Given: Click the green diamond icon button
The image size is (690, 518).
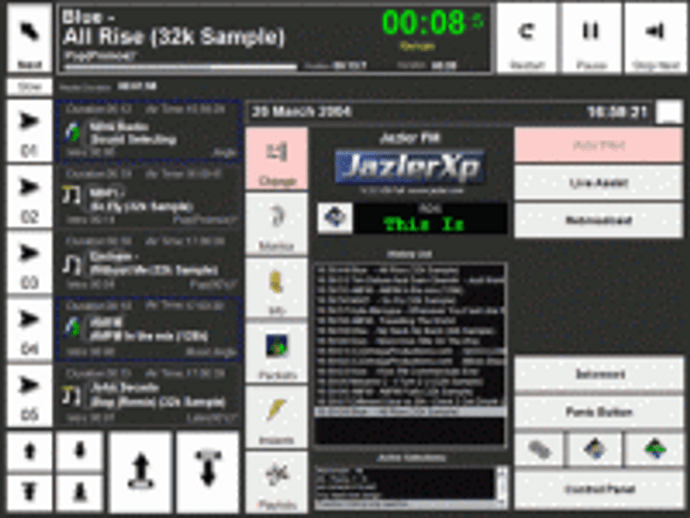Looking at the screenshot, I should (655, 449).
